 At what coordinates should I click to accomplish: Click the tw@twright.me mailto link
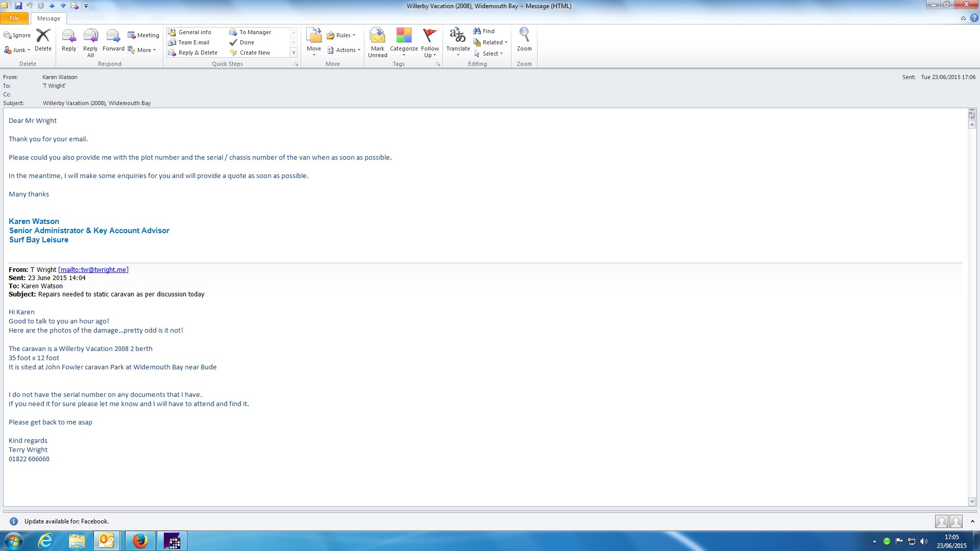coord(93,270)
